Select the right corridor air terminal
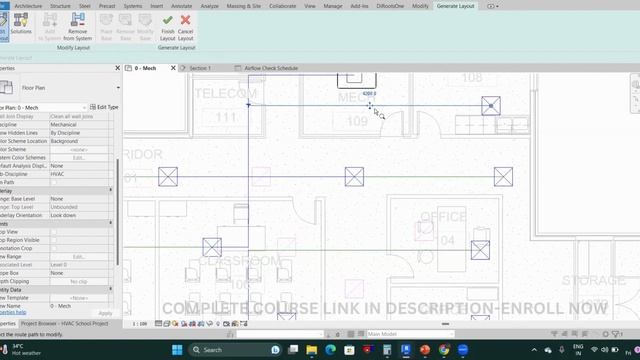The height and width of the screenshot is (360, 640). click(503, 177)
